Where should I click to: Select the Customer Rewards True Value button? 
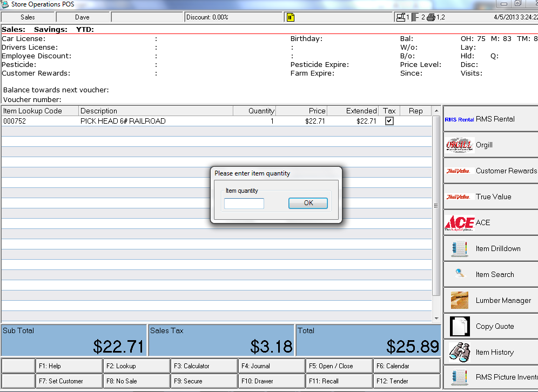[490, 171]
